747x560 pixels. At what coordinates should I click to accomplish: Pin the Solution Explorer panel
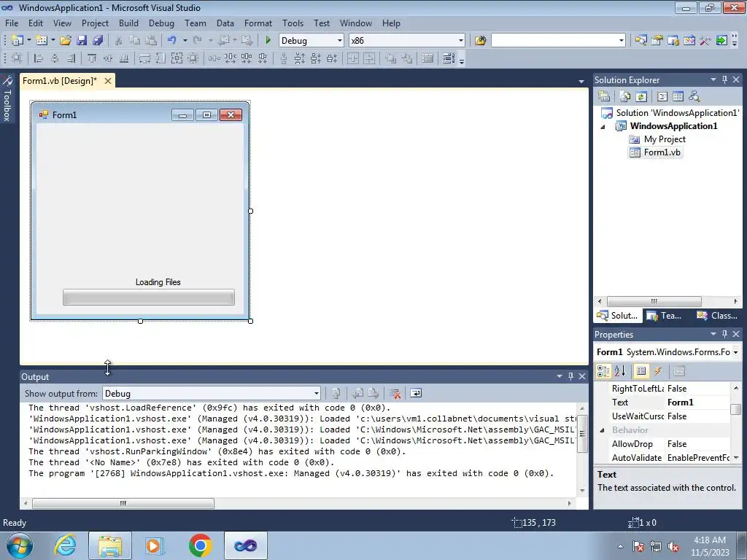tap(724, 80)
